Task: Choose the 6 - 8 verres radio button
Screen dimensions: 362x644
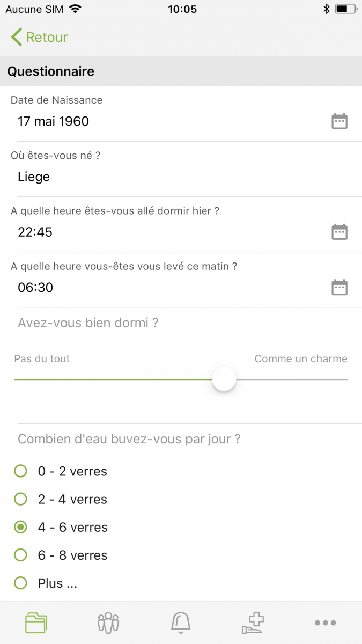Action: pos(20,555)
